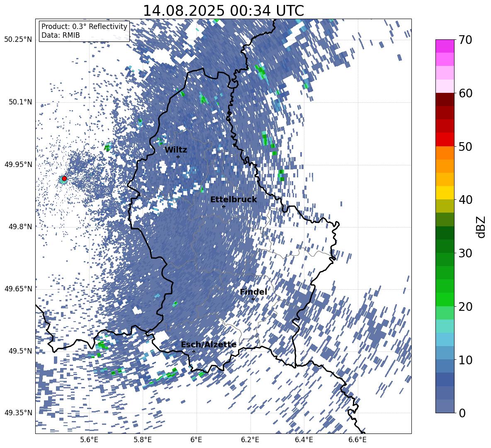Image resolution: width=491 pixels, height=448 pixels.
Task: Click the 70 tick on the colorbar
Action: (x=465, y=40)
